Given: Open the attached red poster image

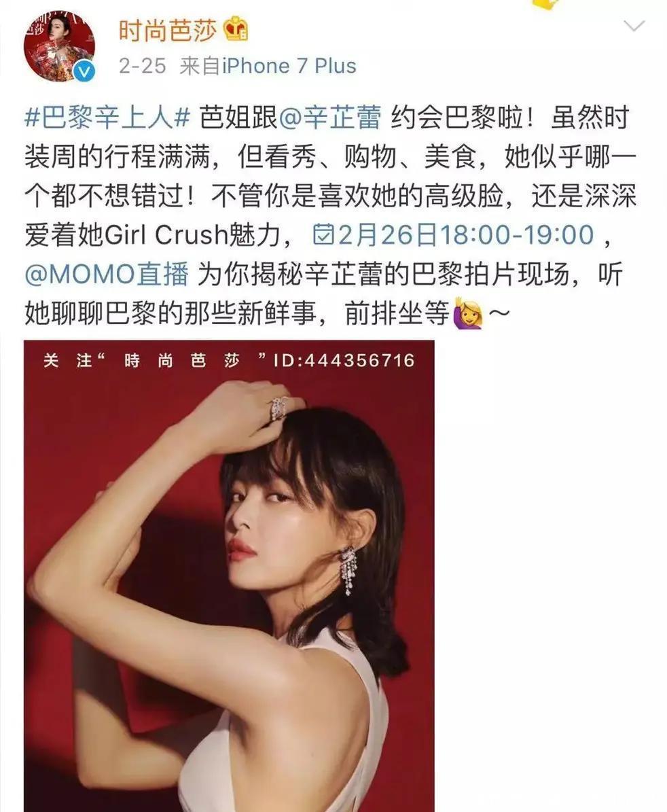Looking at the screenshot, I should point(229,576).
